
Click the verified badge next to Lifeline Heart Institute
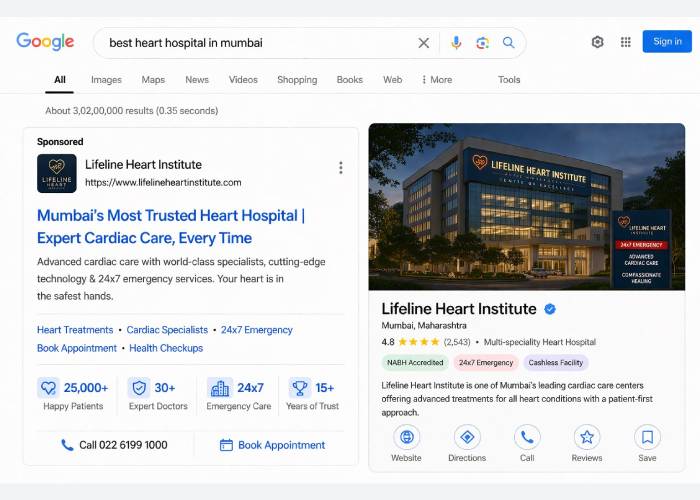click(x=550, y=309)
